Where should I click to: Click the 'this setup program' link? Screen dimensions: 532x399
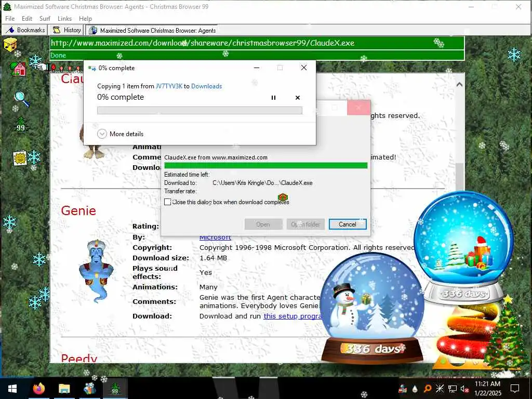pos(292,316)
